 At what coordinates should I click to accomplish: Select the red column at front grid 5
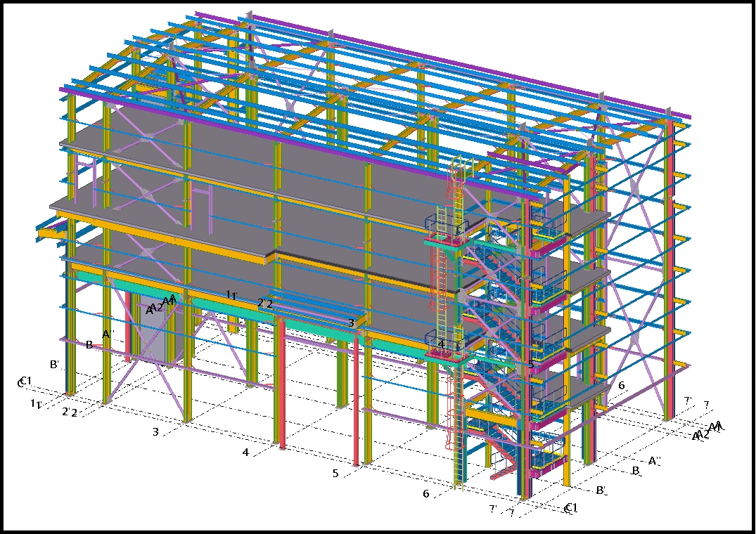(x=357, y=400)
